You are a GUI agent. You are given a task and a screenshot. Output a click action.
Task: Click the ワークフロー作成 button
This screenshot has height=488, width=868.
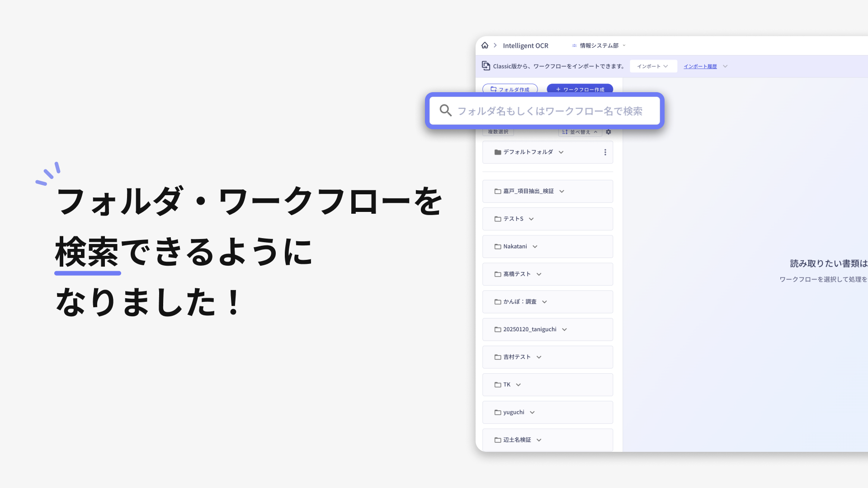580,89
